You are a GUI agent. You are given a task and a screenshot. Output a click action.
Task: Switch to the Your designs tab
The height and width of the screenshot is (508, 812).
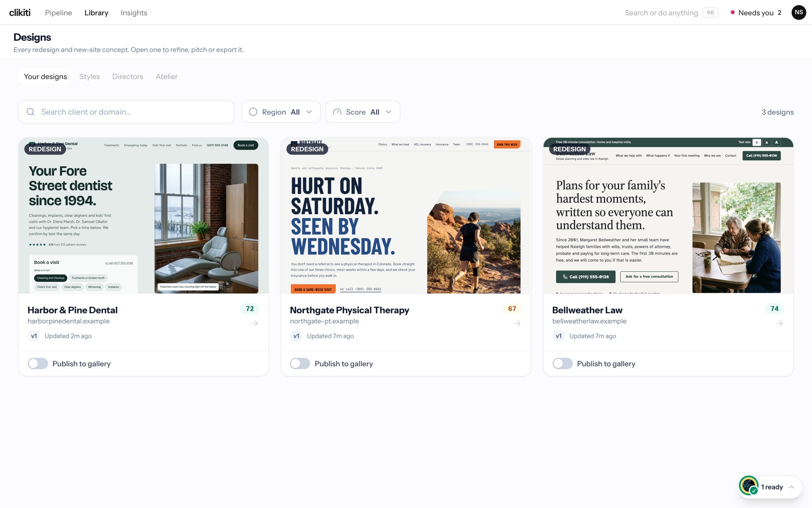tap(46, 76)
